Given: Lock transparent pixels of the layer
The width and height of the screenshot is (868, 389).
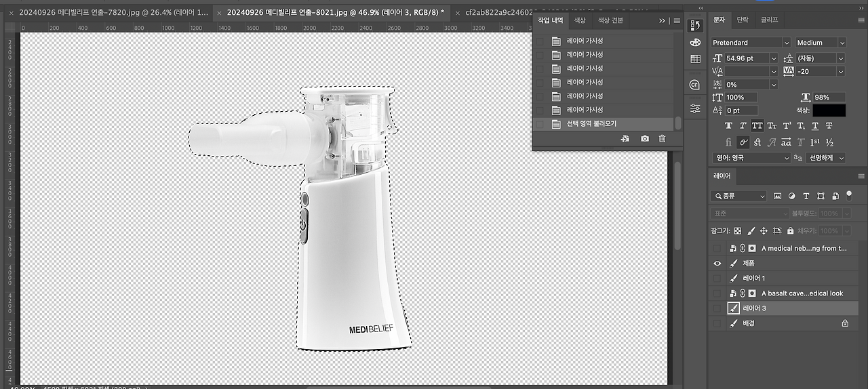Looking at the screenshot, I should [x=738, y=231].
